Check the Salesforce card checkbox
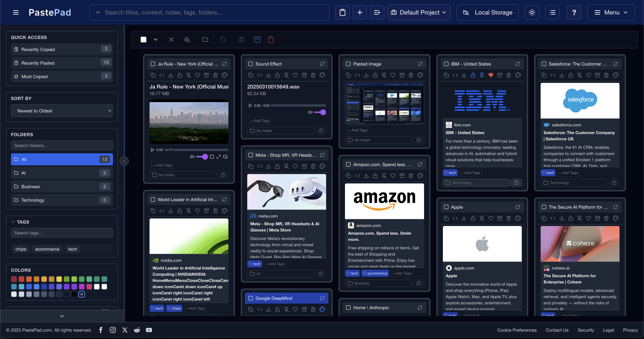Screen dimensions: 644x339 pyautogui.click(x=544, y=64)
